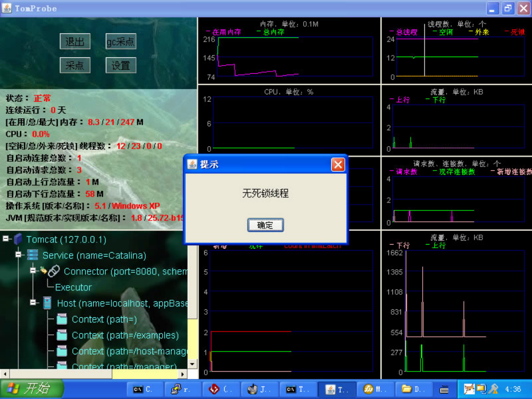Viewport: 532px width, 399px height.
Task: Switch to the folder 'D..' taskbar item
Action: 413,389
